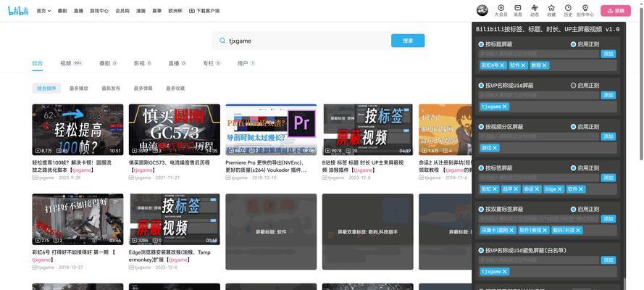
Task: Remove the 数码|科技 double tag
Action: tap(578, 231)
